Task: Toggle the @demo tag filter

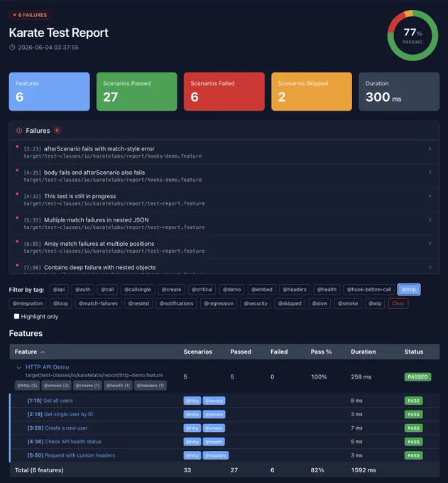Action: coord(232,290)
